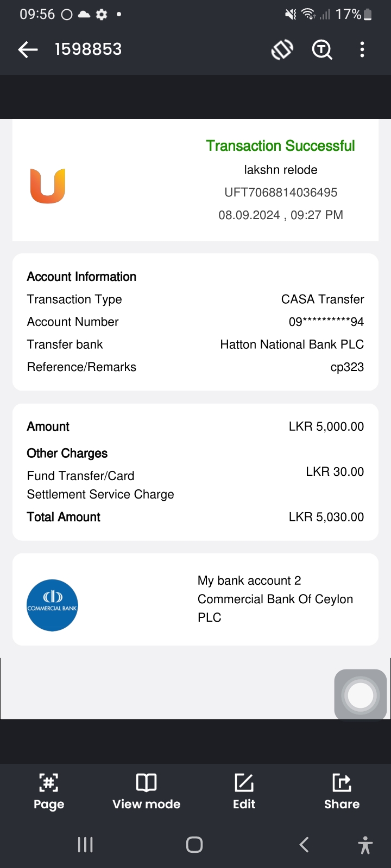Open the three-dot overflow menu
391x868 pixels.
(x=362, y=50)
